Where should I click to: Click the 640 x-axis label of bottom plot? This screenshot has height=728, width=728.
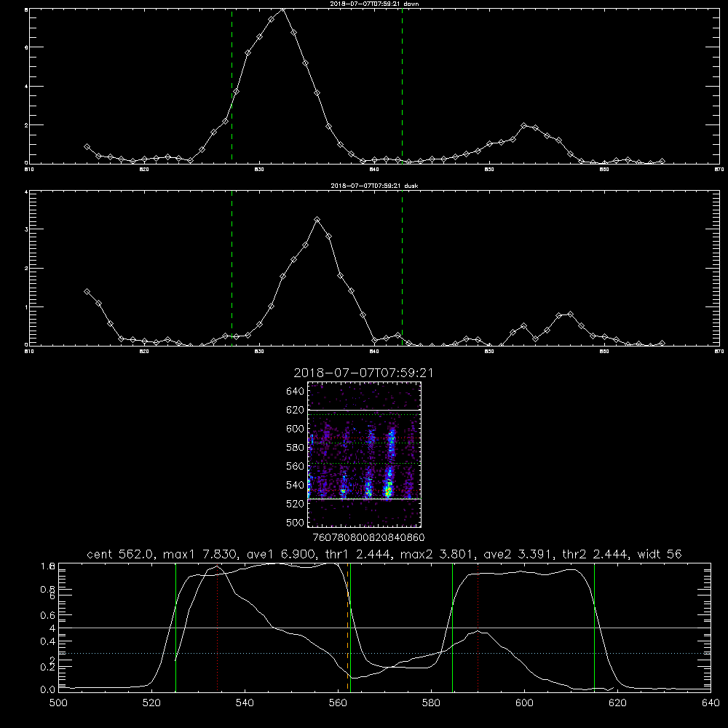(x=711, y=703)
